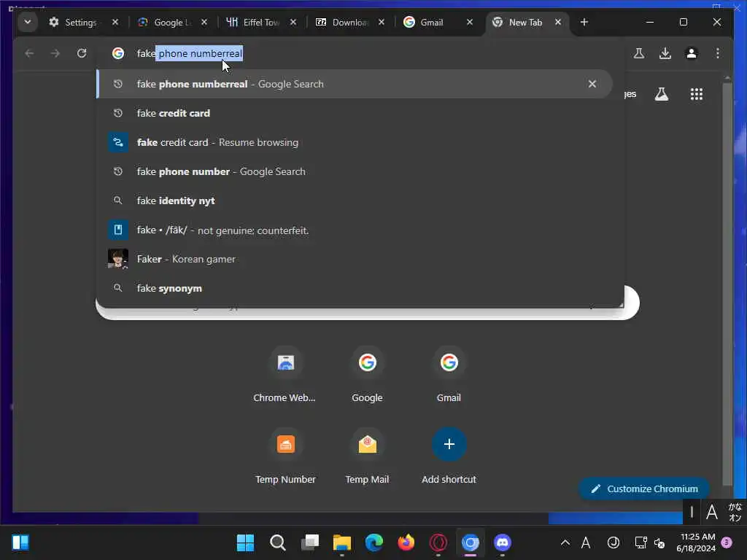Close the Downloads tab
This screenshot has height=560, width=747.
pos(381,23)
